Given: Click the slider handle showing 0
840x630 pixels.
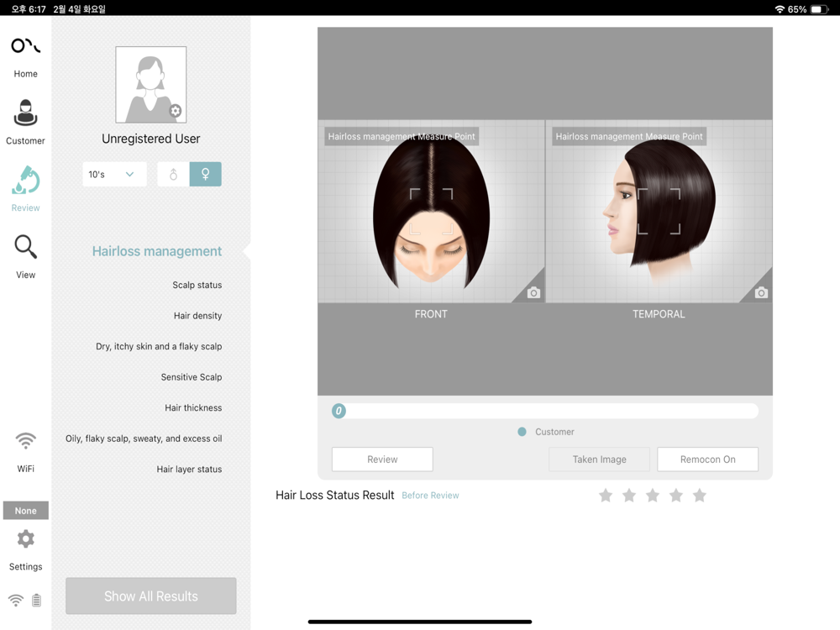Looking at the screenshot, I should [339, 411].
